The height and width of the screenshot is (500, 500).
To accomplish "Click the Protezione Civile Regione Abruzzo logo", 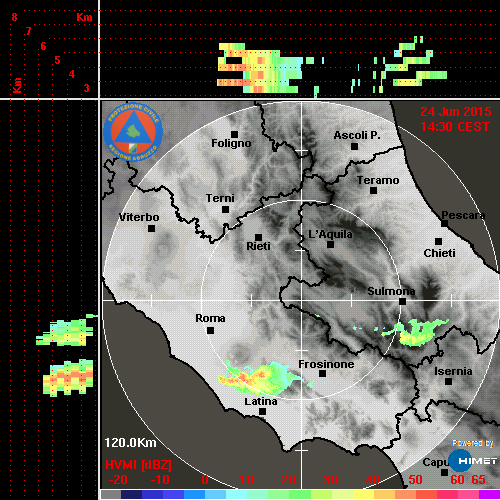I will (133, 132).
